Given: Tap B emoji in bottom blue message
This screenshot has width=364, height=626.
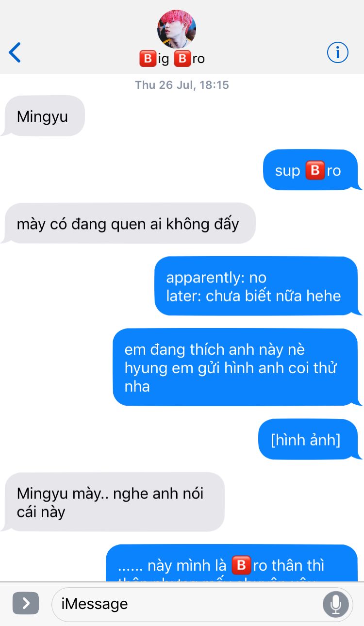Looking at the screenshot, I should [241, 565].
